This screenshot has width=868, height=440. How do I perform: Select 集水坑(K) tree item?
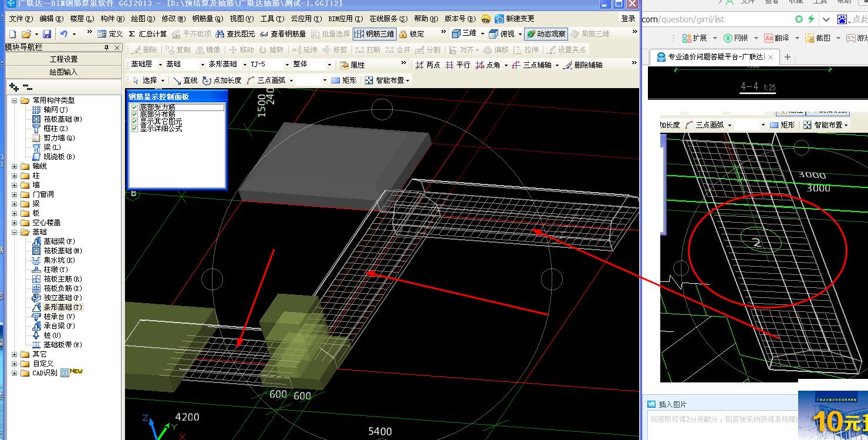54,260
